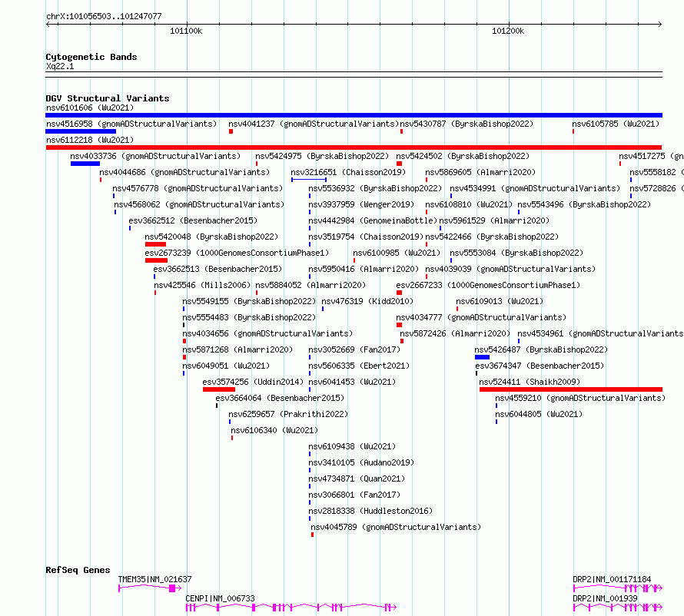
Task: Select the long red nsv6112218 variant bar
Action: tap(354, 147)
